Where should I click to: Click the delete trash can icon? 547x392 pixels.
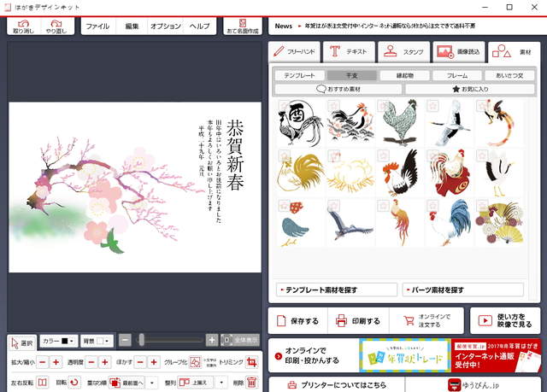(251, 383)
